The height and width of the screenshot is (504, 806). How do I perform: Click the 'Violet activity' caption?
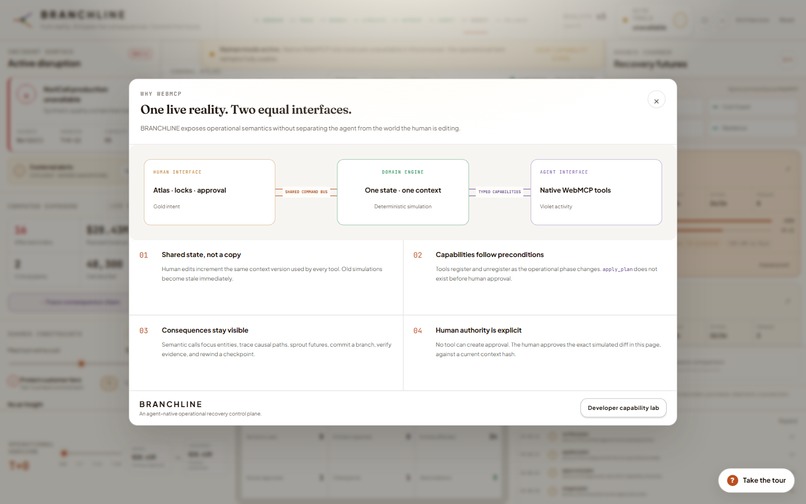[556, 206]
